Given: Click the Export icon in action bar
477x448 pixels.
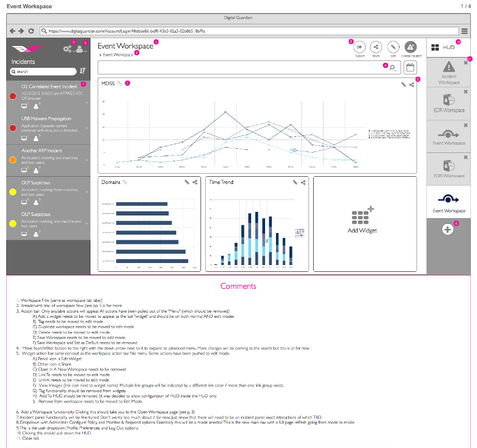Looking at the screenshot, I should [x=360, y=47].
